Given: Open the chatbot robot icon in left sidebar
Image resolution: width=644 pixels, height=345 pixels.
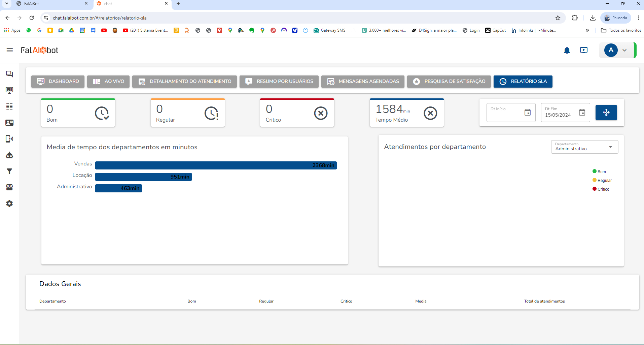Looking at the screenshot, I should [x=9, y=155].
